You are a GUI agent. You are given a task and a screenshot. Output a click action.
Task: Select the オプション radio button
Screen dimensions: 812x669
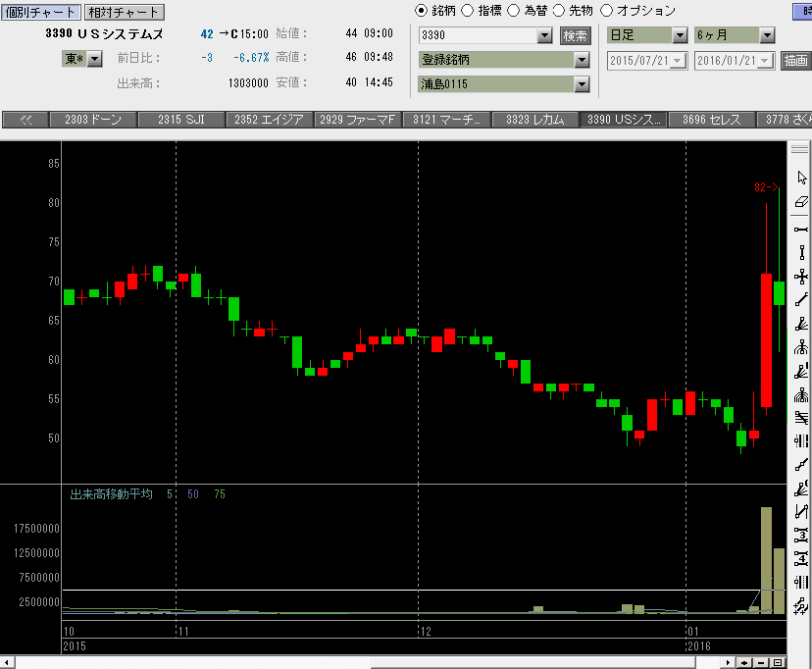(606, 11)
